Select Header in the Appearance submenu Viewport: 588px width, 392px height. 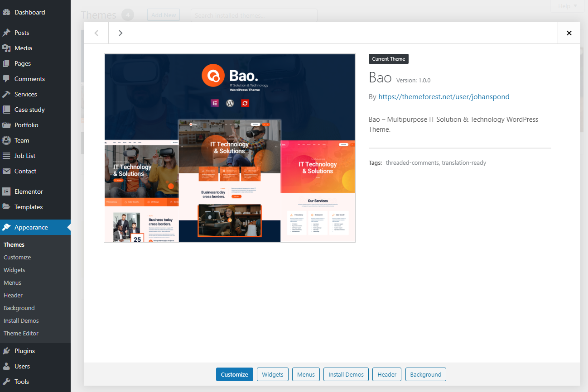click(x=13, y=295)
